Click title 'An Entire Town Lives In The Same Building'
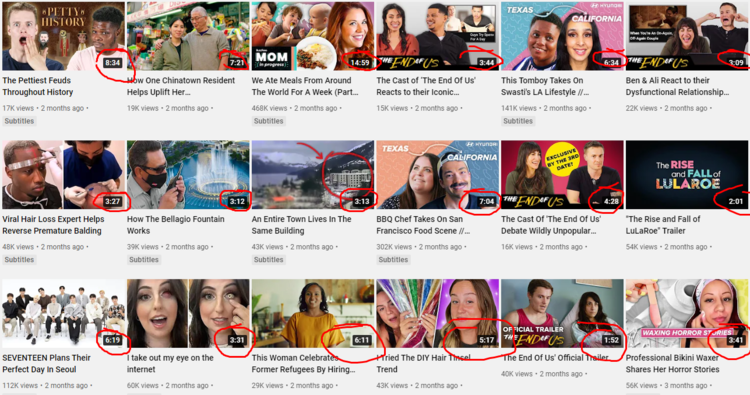 [301, 225]
